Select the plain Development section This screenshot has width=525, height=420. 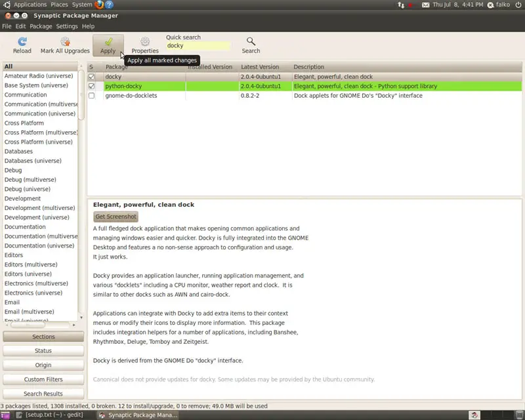click(40, 199)
